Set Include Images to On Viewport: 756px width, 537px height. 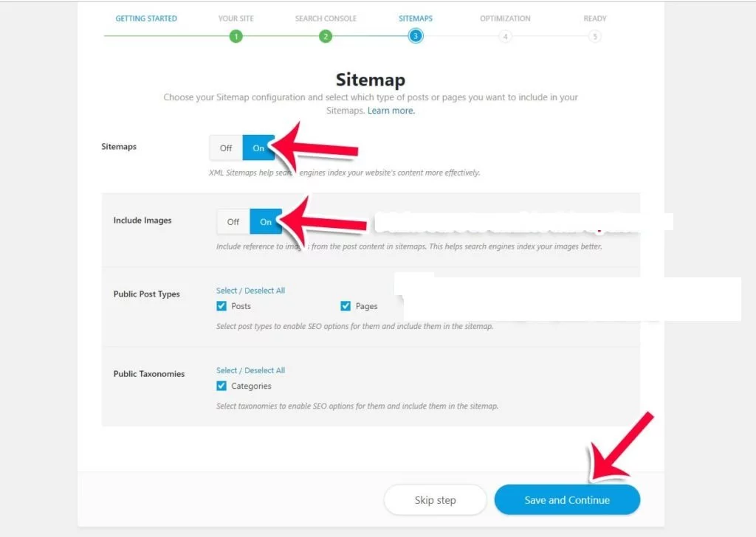266,222
